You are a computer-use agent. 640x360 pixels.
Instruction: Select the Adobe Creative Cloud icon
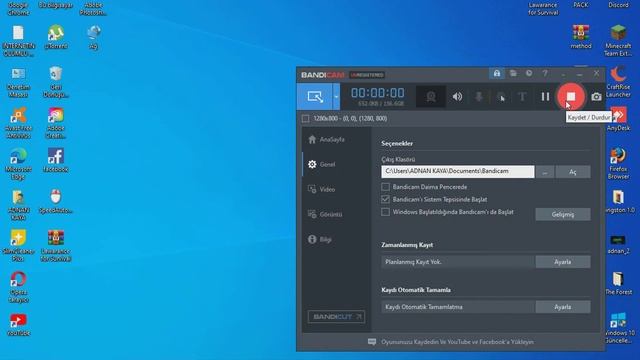[56, 123]
